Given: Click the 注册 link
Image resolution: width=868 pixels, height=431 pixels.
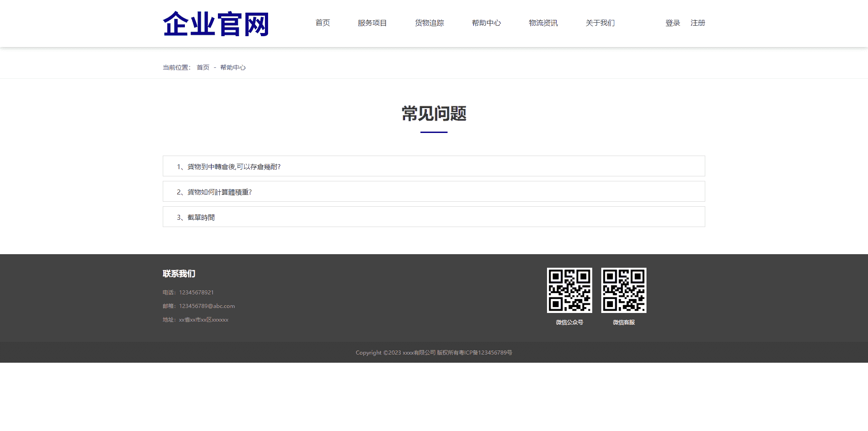Looking at the screenshot, I should click(698, 23).
